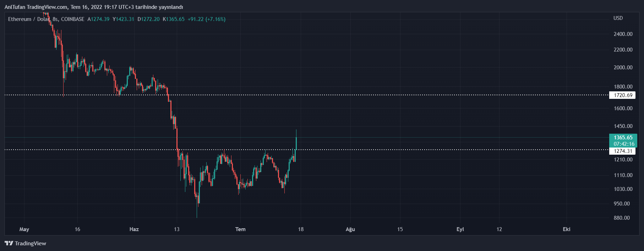Click the AnlTufan publisher text in header
Screen dimensions: 644x251
pyautogui.click(x=15, y=7)
